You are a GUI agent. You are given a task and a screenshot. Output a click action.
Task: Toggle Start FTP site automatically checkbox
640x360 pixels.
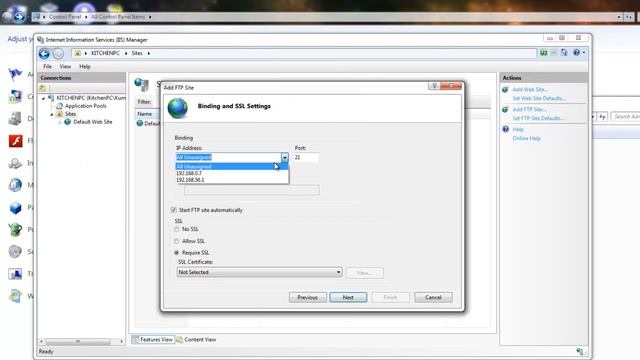(x=173, y=210)
